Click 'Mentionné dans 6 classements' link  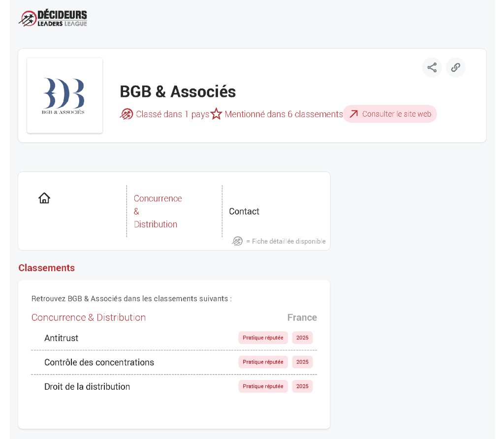283,114
